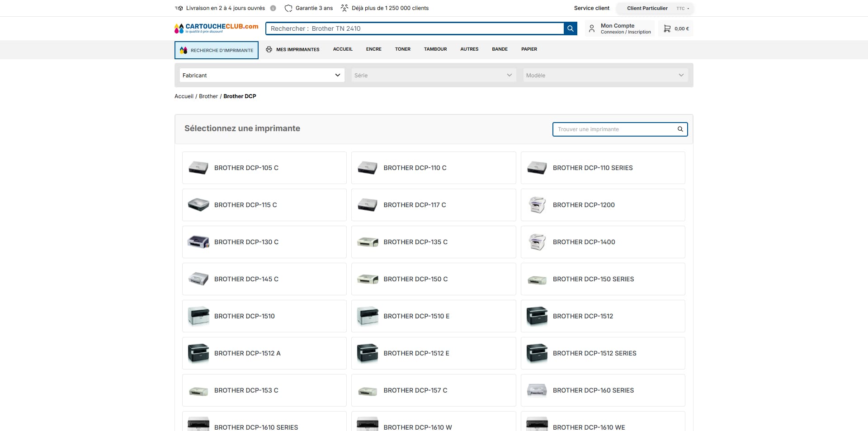Select the BROTHER DCP-1510 printer
This screenshot has height=431, width=868.
click(264, 316)
